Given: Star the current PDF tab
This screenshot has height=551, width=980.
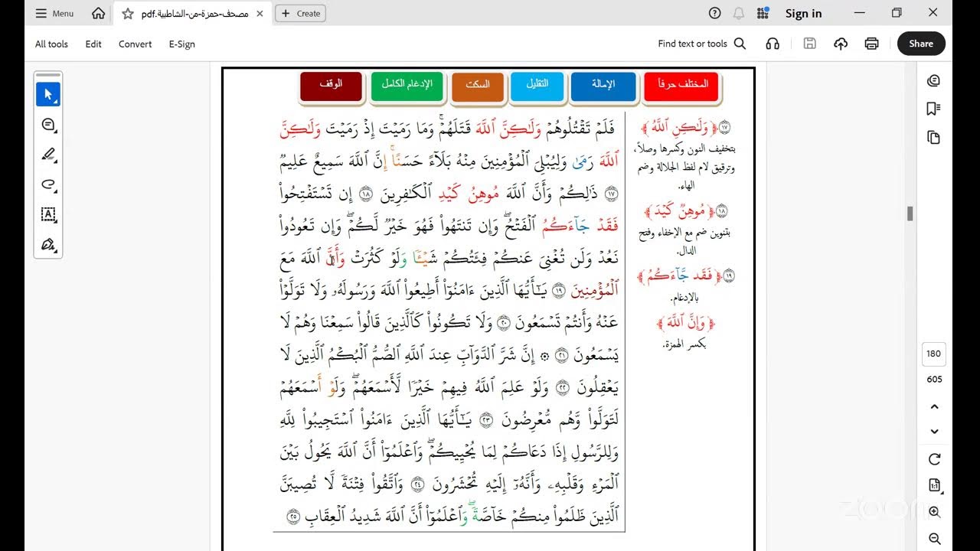Looking at the screenshot, I should tap(128, 13).
